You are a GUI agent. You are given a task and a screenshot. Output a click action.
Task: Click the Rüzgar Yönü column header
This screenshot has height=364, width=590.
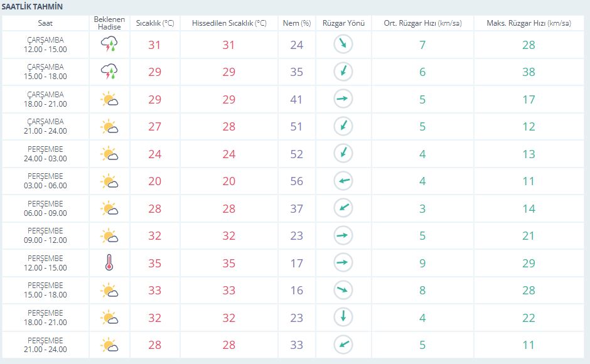tap(343, 23)
